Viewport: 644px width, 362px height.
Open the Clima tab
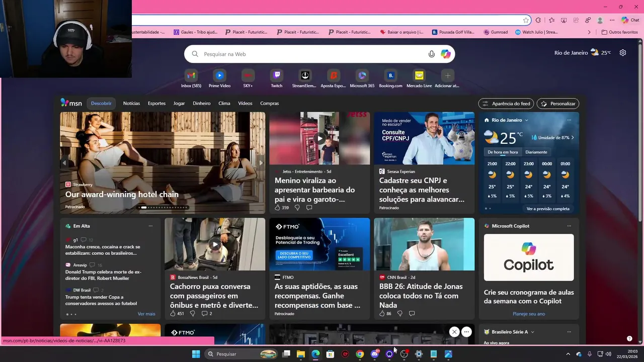pyautogui.click(x=224, y=103)
